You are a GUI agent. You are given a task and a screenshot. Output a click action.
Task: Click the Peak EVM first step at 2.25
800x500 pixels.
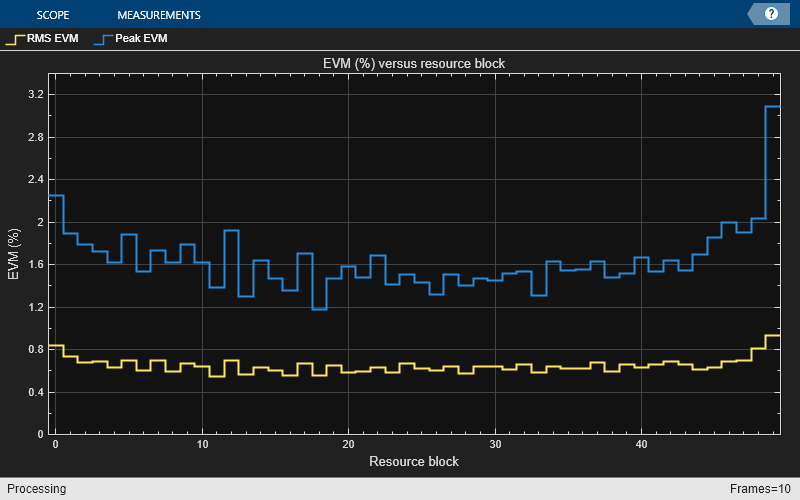coord(56,195)
